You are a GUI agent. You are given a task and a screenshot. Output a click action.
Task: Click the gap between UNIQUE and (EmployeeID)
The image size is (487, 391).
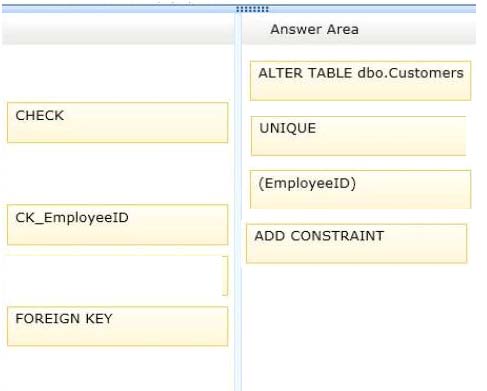tap(358, 163)
